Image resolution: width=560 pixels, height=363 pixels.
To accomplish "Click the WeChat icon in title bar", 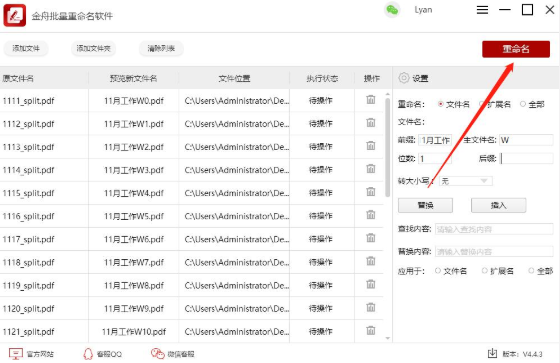I will click(x=392, y=10).
